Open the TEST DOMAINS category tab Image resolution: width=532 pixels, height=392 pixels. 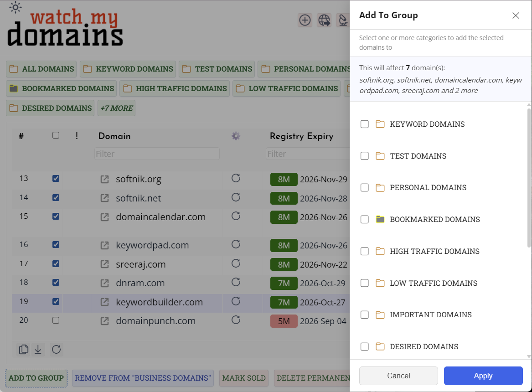pyautogui.click(x=217, y=69)
